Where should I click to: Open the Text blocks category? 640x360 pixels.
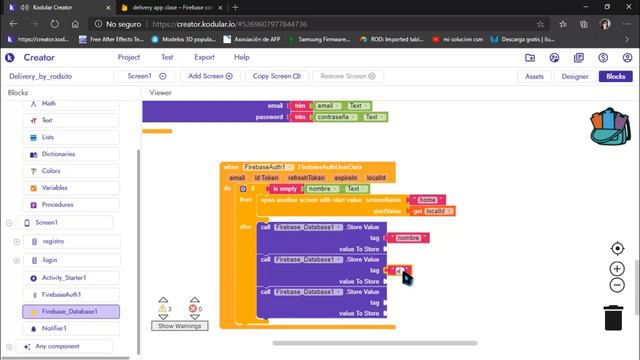(71, 120)
